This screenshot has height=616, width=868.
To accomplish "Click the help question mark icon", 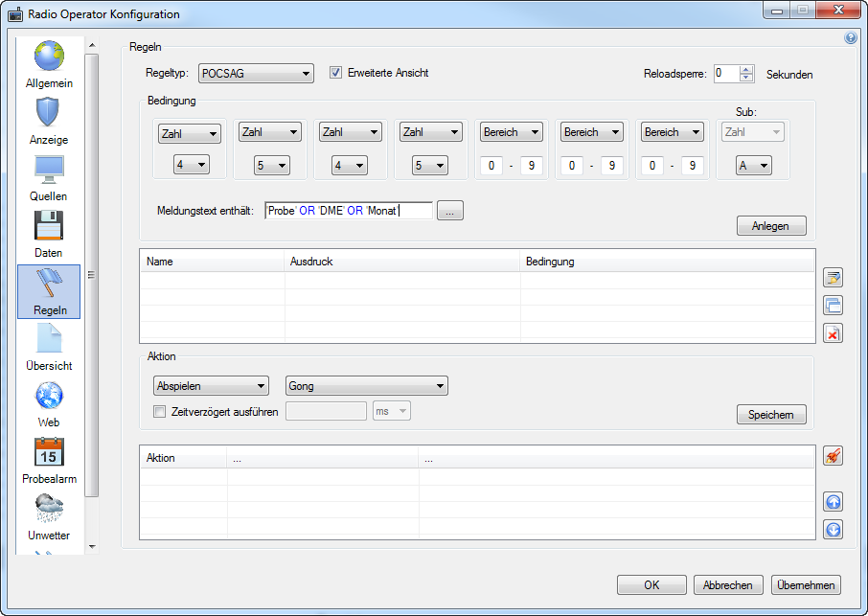I will [x=851, y=37].
